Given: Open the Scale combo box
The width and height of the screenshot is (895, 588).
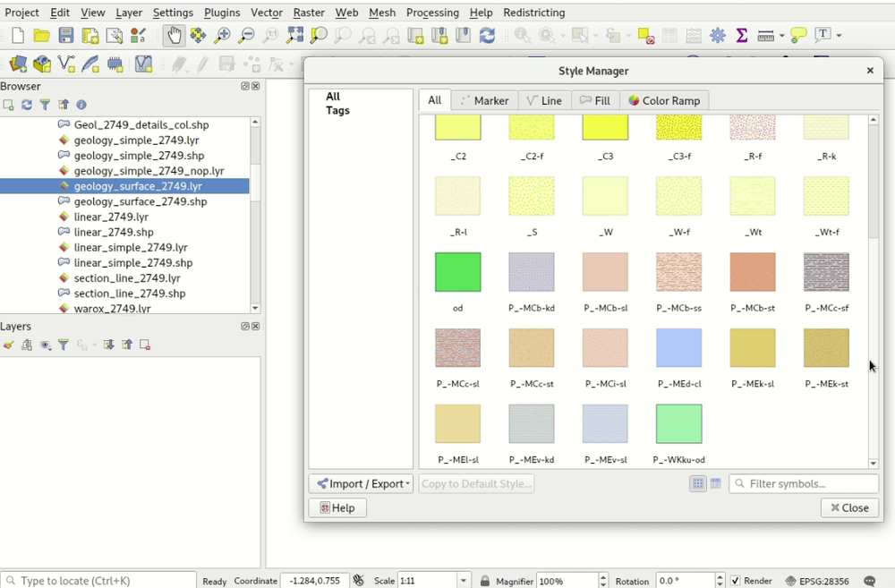Looking at the screenshot, I should [464, 580].
